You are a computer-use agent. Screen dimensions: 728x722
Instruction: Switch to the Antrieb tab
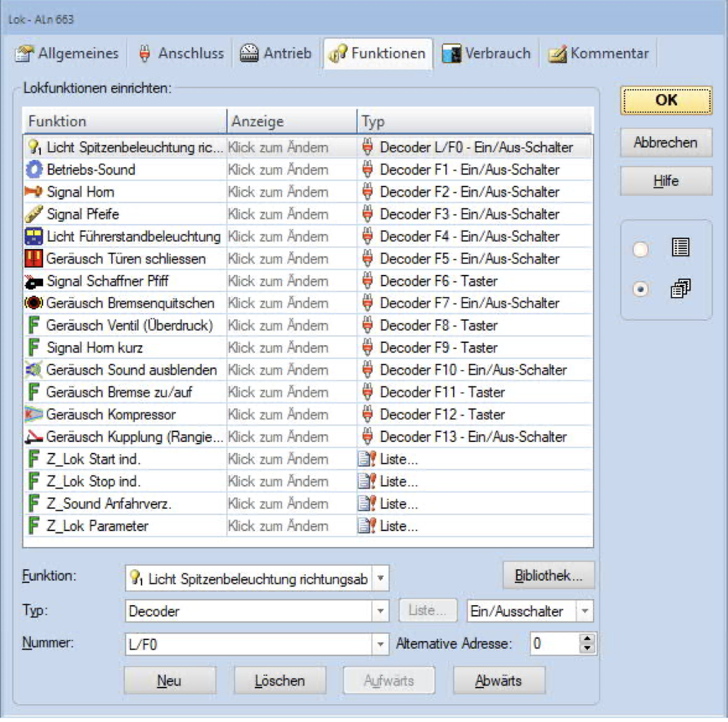click(x=276, y=54)
